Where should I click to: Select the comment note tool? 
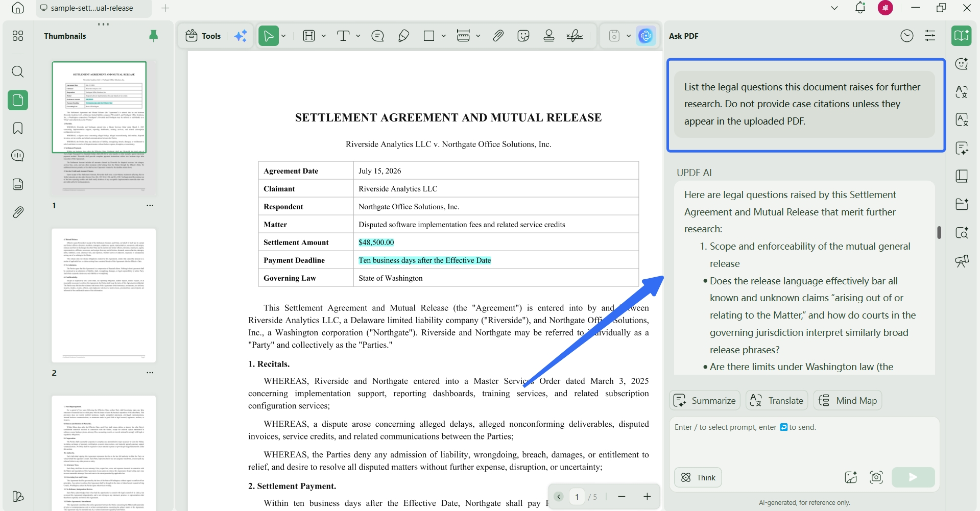pos(378,36)
